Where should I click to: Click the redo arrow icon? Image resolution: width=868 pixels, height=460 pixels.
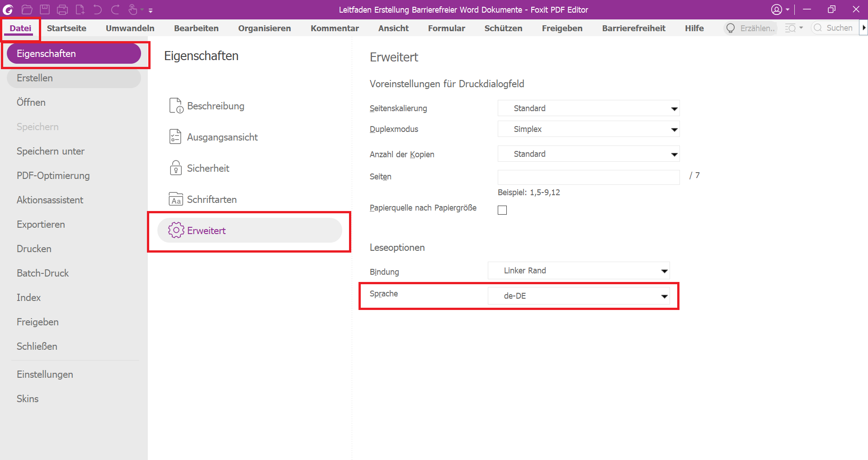(x=115, y=9)
